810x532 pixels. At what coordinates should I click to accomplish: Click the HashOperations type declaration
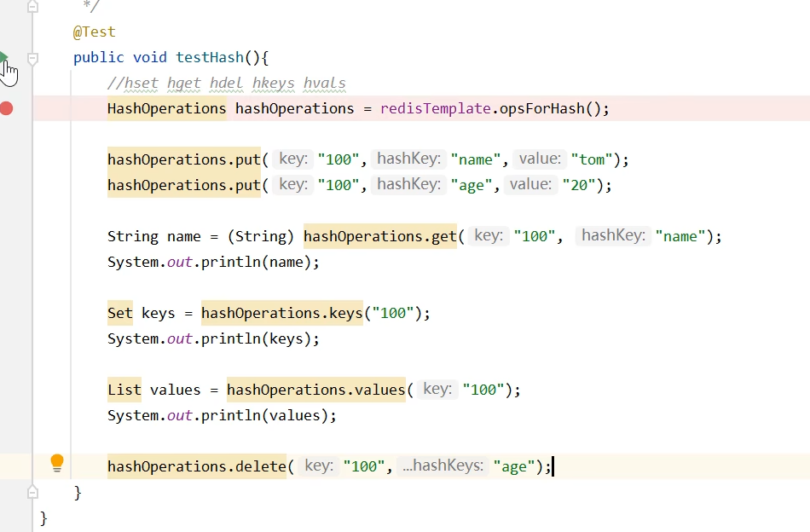[166, 108]
